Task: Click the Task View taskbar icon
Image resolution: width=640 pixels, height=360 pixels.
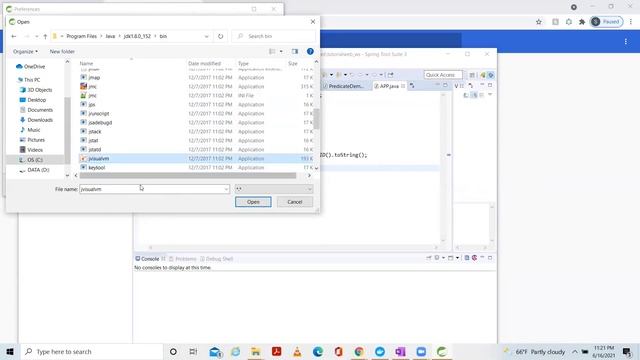Action: [193, 351]
